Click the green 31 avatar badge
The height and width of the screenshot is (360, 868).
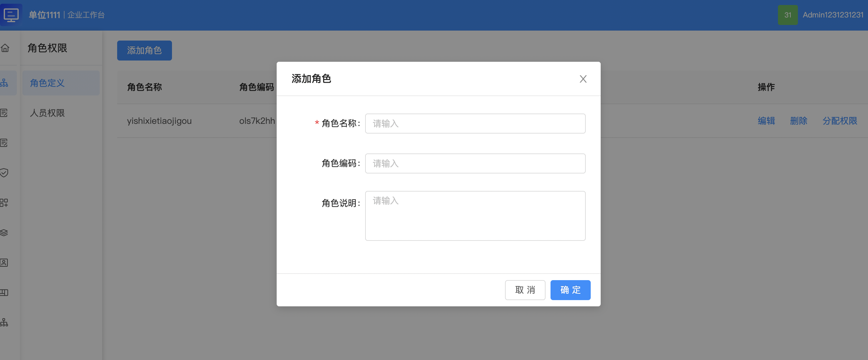[788, 15]
